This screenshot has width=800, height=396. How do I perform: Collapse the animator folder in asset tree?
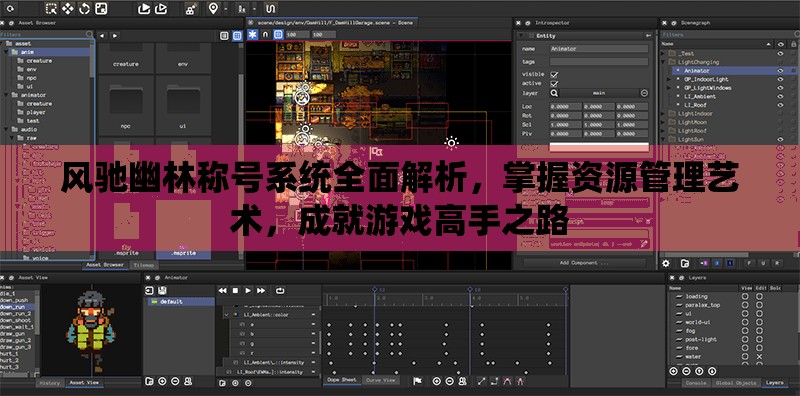pyautogui.click(x=7, y=95)
